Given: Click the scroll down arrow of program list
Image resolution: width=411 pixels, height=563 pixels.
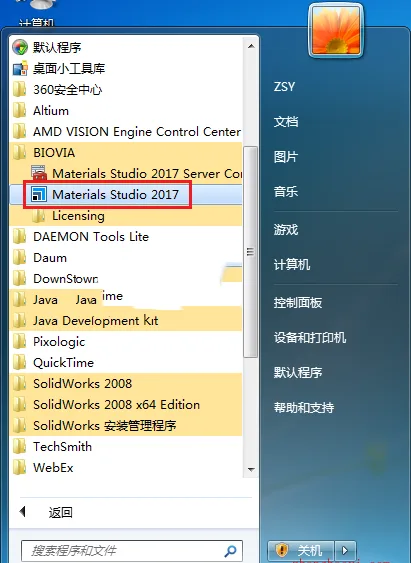Looking at the screenshot, I should 251,469.
